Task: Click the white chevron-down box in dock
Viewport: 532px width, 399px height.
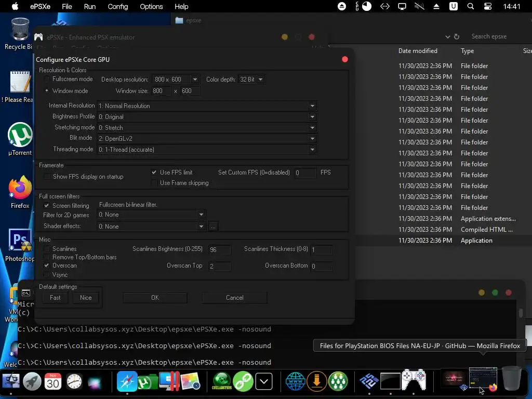Action: coord(264,381)
